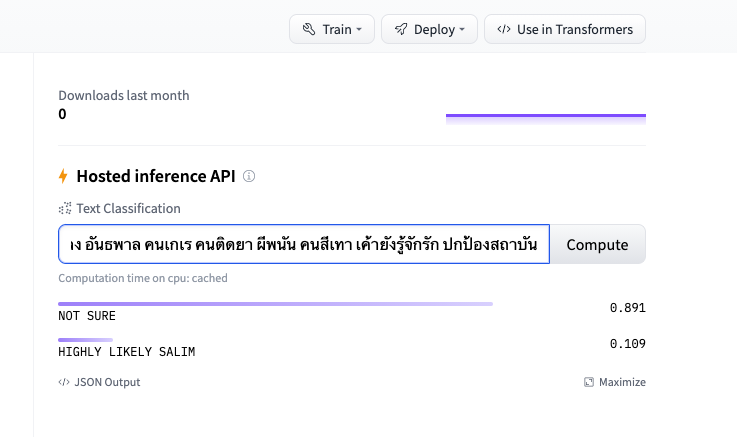Click the downloads last month chart
The height and width of the screenshot is (437, 737).
click(x=546, y=119)
